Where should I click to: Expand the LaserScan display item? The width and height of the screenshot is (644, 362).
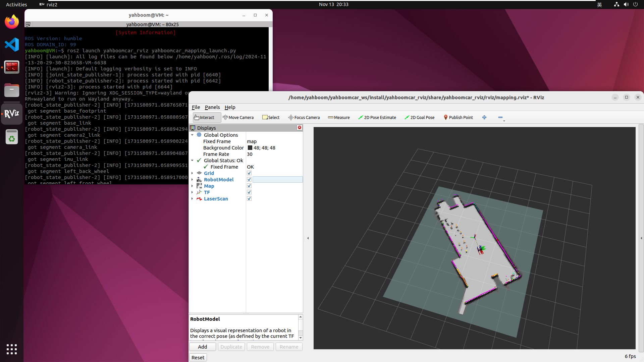(x=192, y=199)
